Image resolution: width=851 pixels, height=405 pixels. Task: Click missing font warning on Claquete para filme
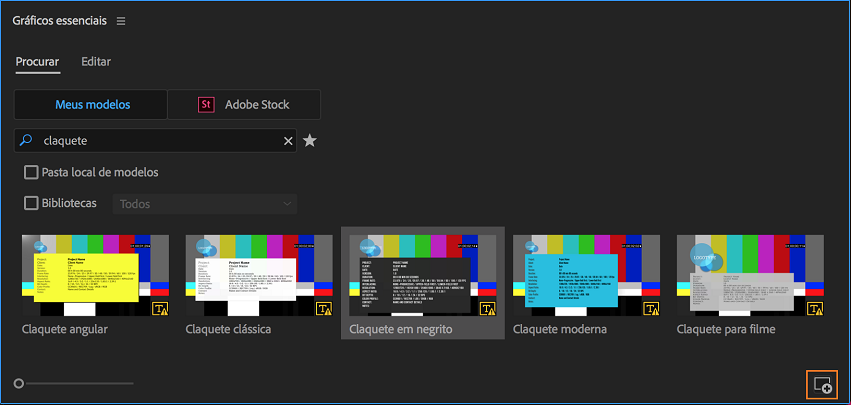pos(816,308)
